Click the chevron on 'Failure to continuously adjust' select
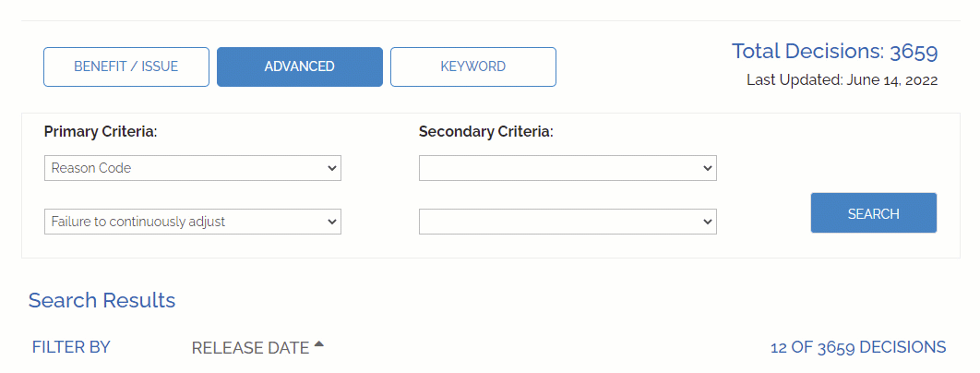Viewport: 980px width, 373px height. [x=332, y=222]
